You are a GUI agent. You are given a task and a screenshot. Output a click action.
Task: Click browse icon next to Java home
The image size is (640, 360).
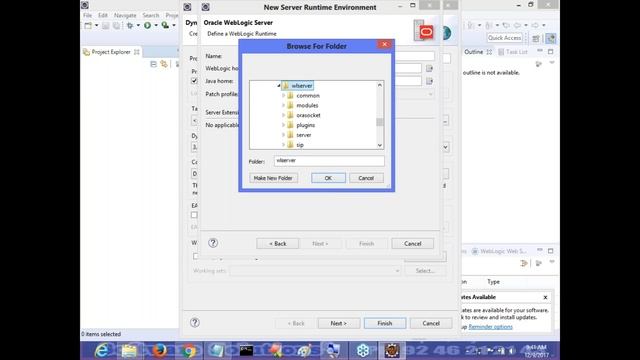(x=429, y=81)
